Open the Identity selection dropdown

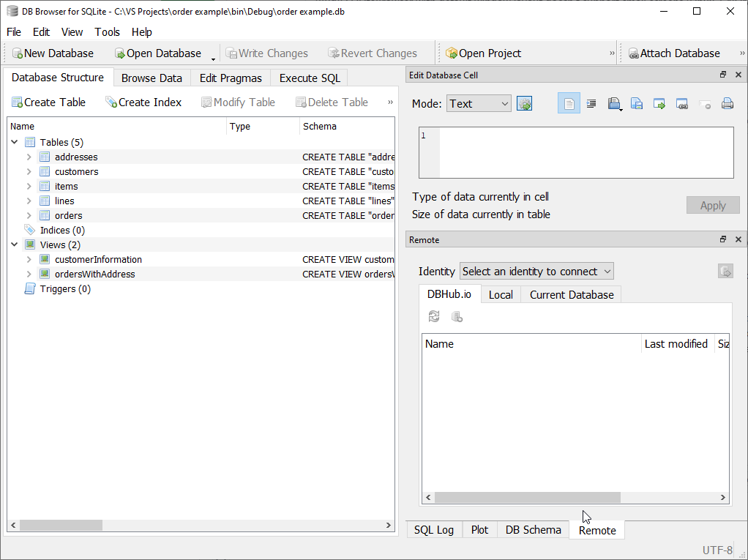tap(536, 271)
